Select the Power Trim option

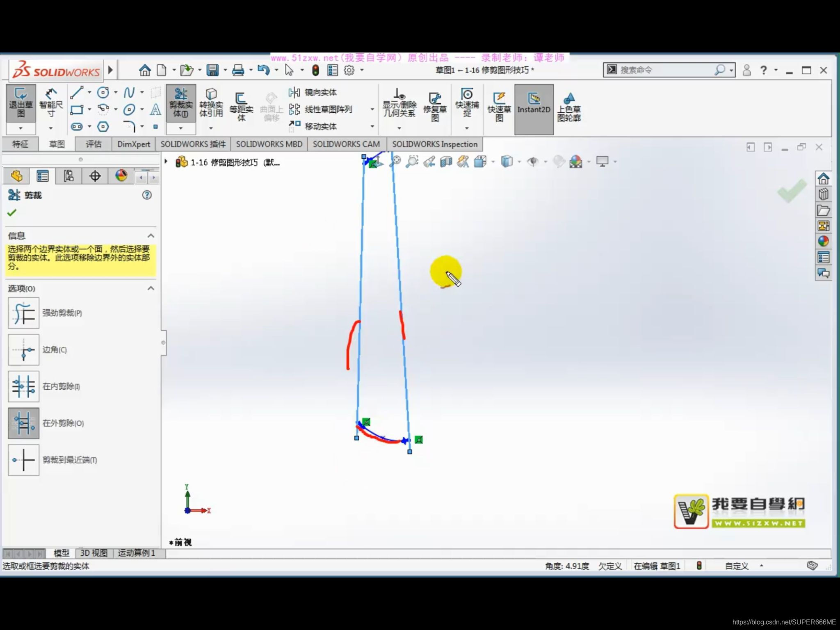point(24,313)
